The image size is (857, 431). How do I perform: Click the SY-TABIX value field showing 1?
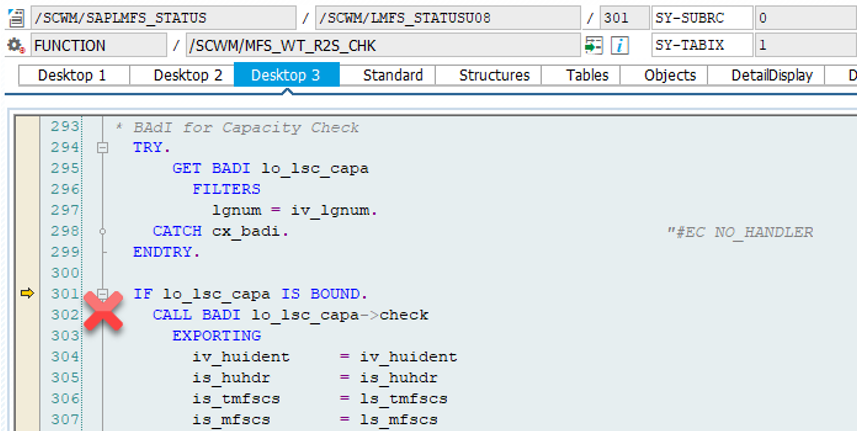tap(806, 45)
